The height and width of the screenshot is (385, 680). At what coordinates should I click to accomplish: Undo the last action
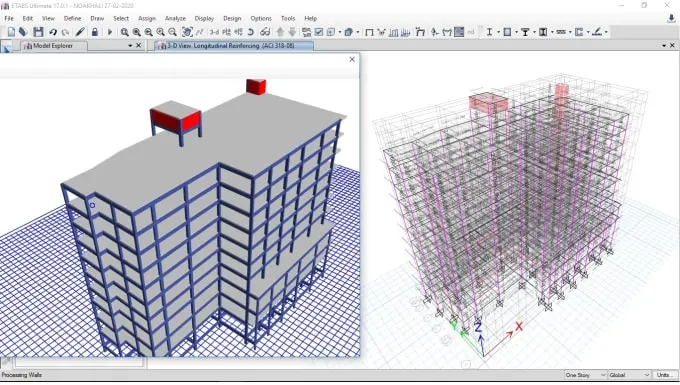(53, 32)
